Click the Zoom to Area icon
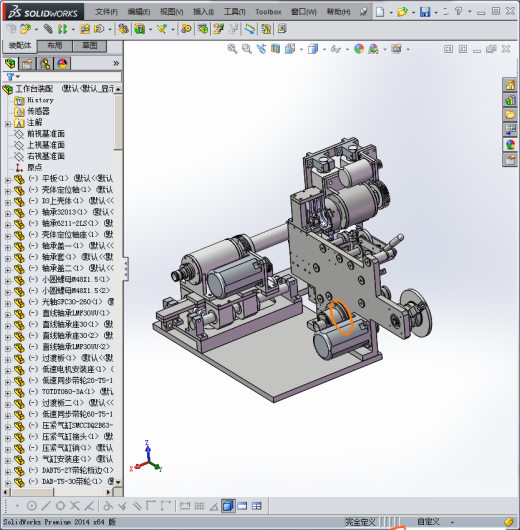The width and height of the screenshot is (520, 530). pos(247,49)
